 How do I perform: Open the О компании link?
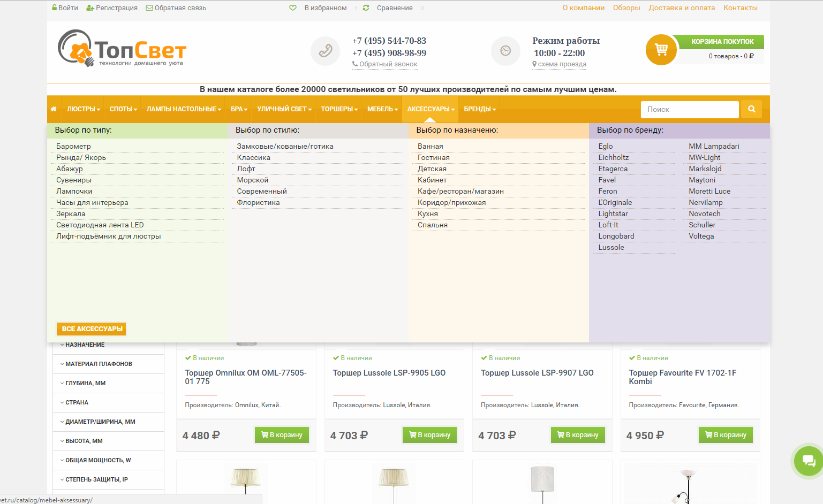(x=584, y=8)
